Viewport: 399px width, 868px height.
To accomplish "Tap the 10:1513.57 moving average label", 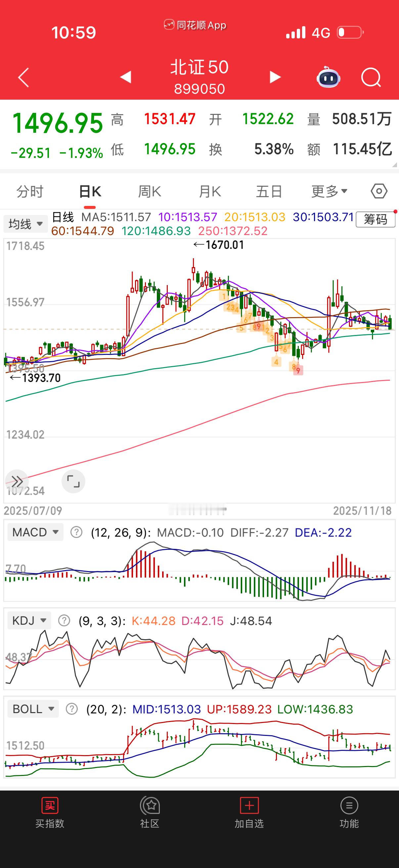I will [188, 217].
